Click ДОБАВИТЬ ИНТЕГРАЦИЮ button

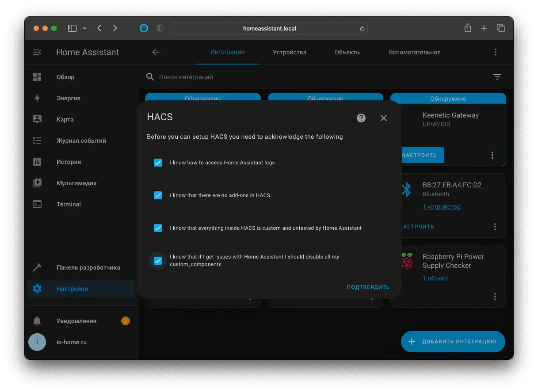click(x=453, y=342)
